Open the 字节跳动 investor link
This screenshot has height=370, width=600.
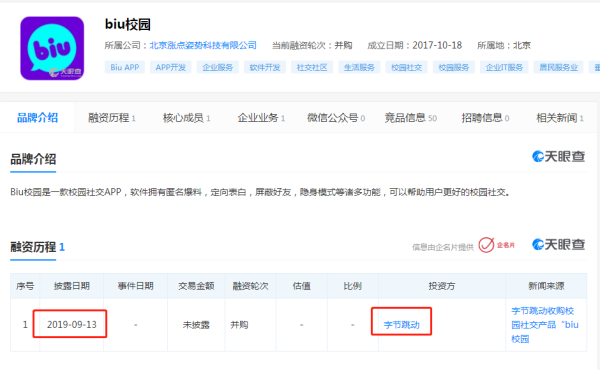(401, 325)
